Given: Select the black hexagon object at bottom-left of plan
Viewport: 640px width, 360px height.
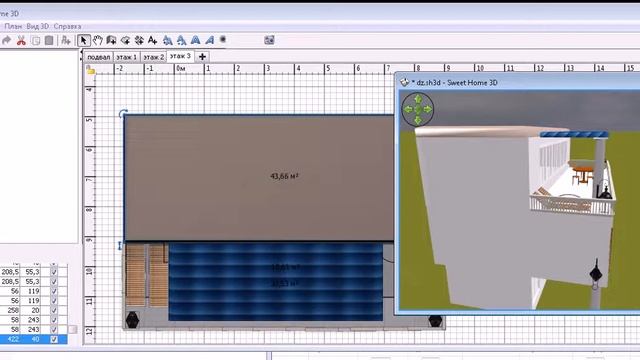Looking at the screenshot, I should point(132,320).
